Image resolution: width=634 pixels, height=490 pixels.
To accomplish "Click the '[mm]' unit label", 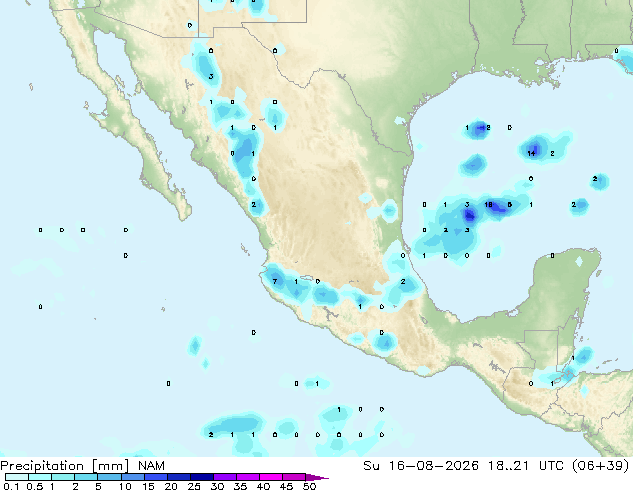I will coord(110,466).
